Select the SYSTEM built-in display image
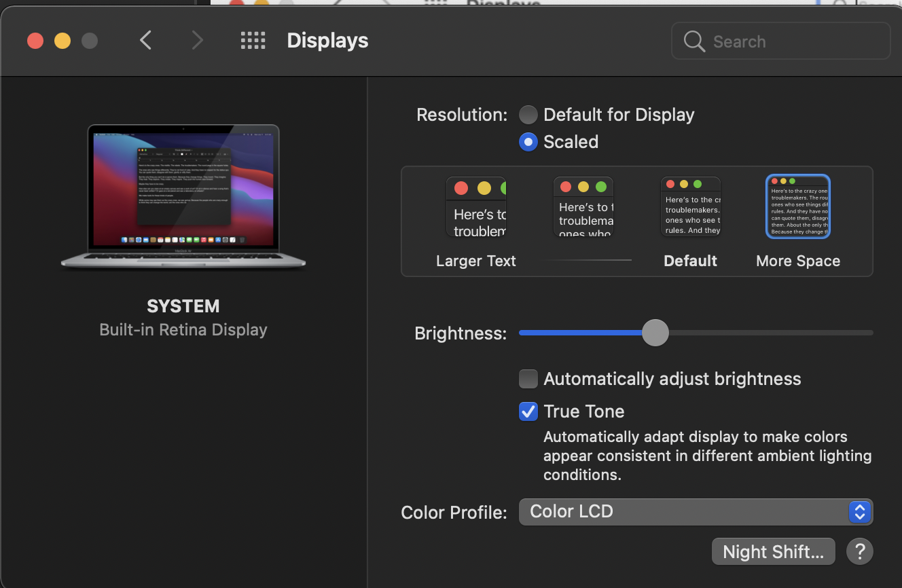Screen dimensions: 902x588 click(183, 197)
